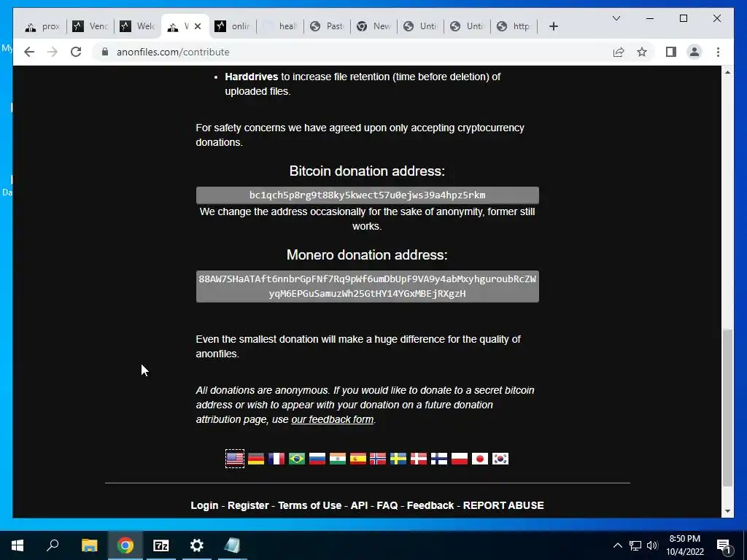Switch to the 'heal' tab
This screenshot has width=747, height=560.
pyautogui.click(x=281, y=26)
